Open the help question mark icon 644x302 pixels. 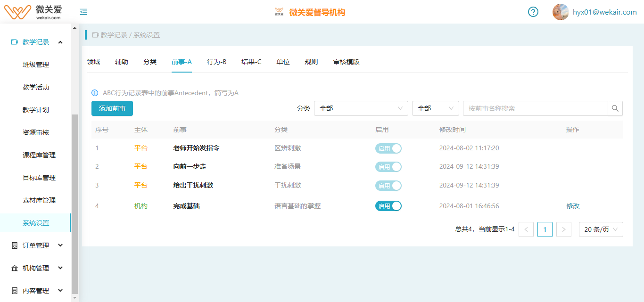[533, 12]
